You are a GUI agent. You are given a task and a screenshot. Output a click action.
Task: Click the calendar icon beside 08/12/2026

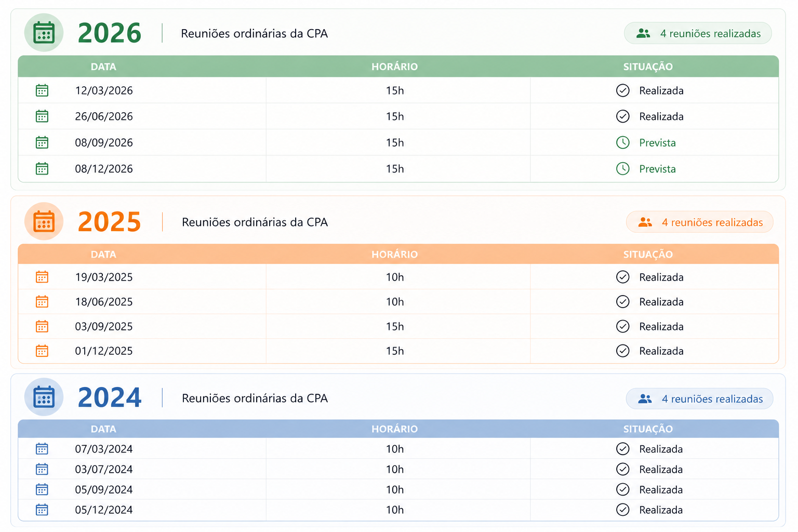tap(42, 169)
